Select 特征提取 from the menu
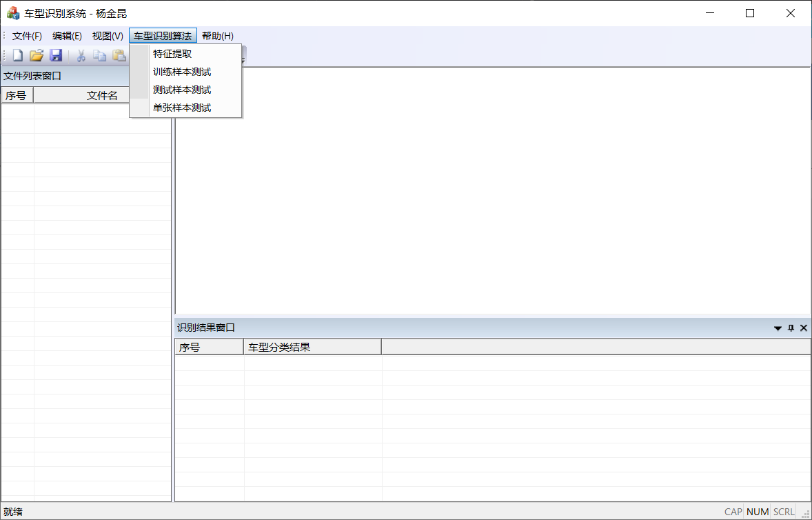This screenshot has width=812, height=520. coord(185,54)
